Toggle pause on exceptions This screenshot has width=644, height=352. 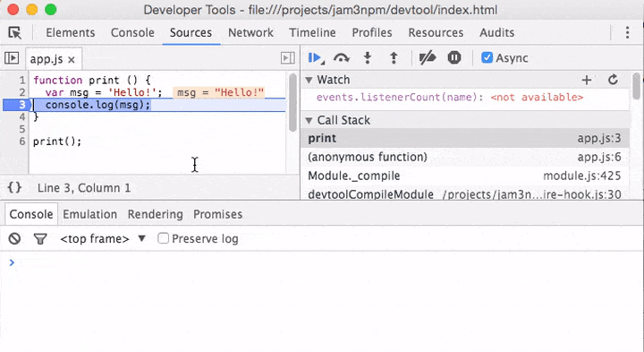pos(454,57)
